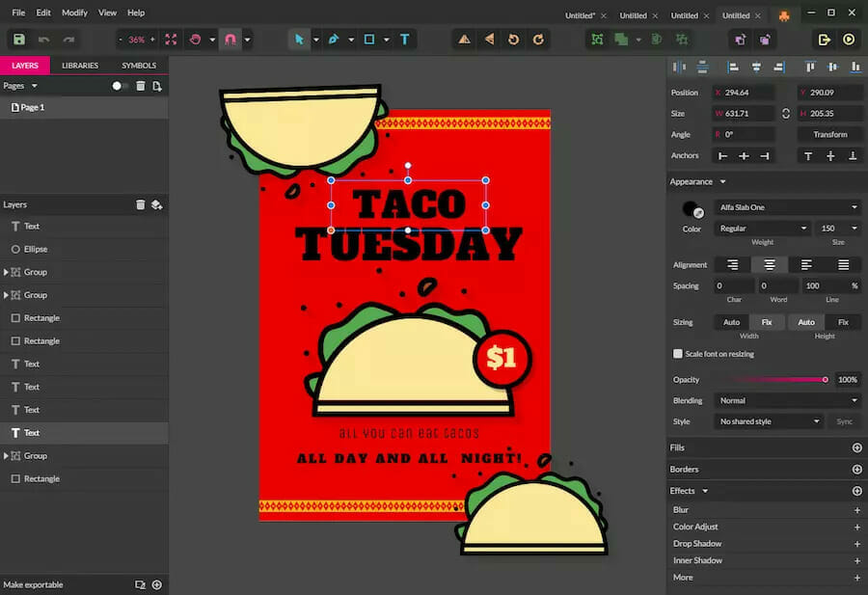Viewport: 868px width, 595px height.
Task: Delete layer using Layers trash icon
Action: tap(140, 204)
